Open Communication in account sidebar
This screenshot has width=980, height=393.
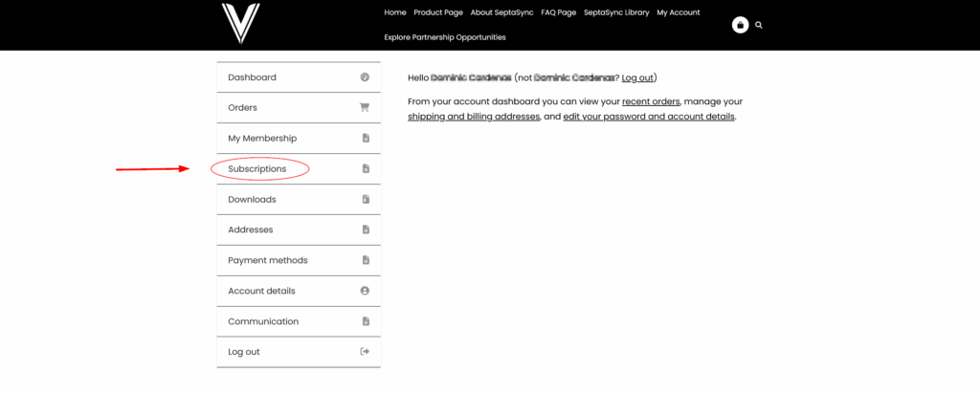[263, 322]
